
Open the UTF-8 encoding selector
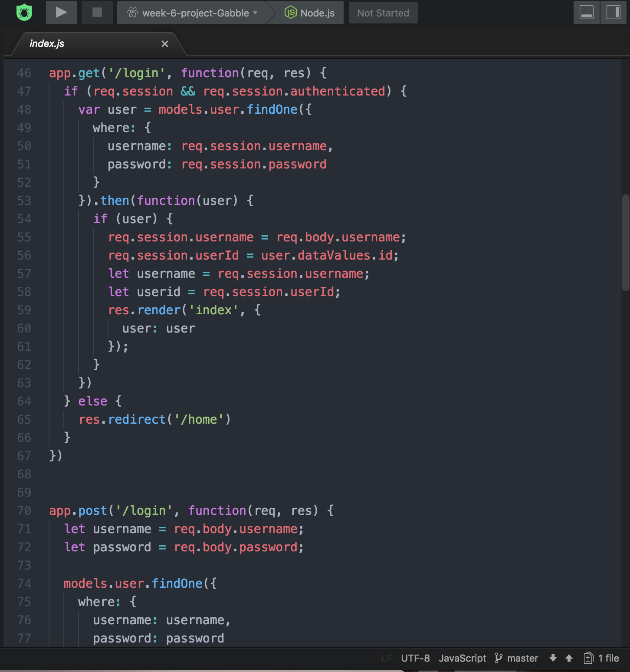click(415, 658)
